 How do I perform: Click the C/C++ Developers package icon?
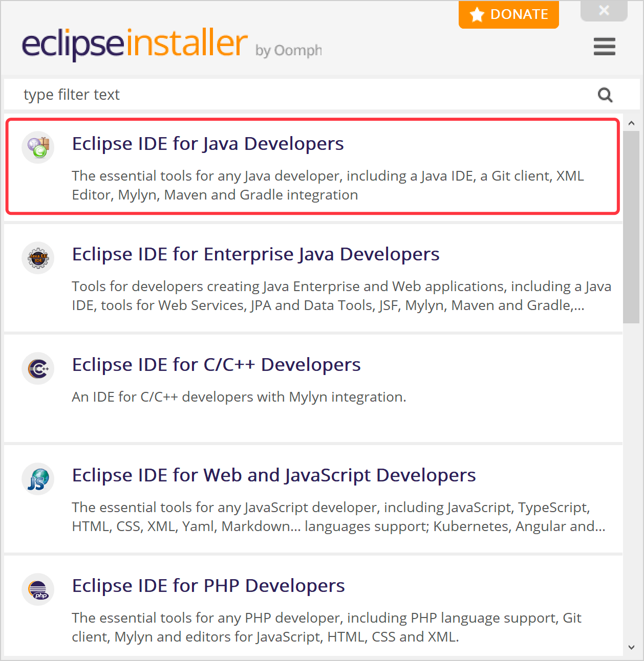click(38, 368)
